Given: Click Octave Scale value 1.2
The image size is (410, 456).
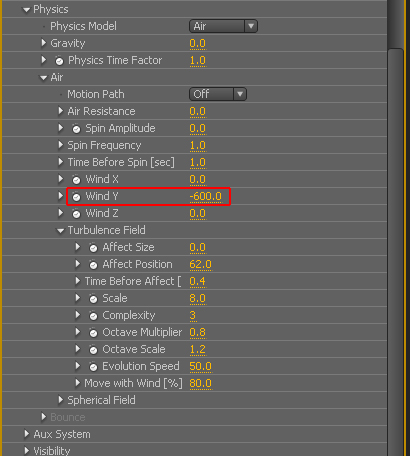Looking at the screenshot, I should [198, 349].
